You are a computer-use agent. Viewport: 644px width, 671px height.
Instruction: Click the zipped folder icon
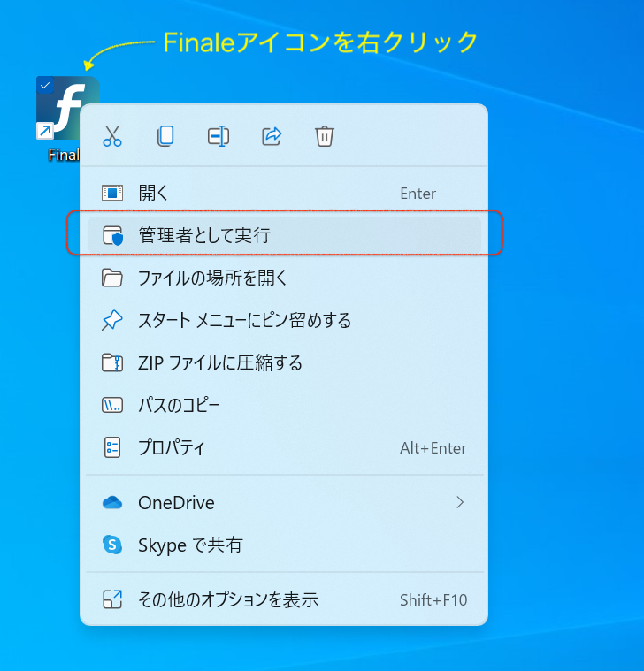click(112, 362)
